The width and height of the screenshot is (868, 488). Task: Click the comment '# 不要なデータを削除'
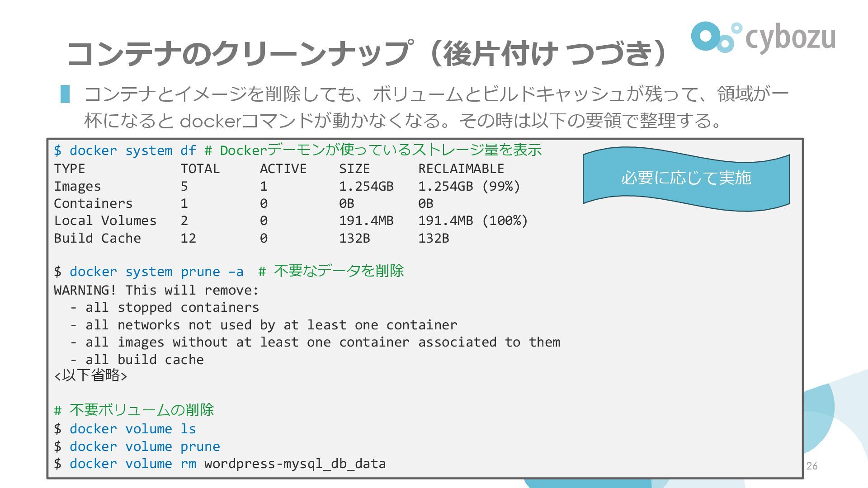click(331, 271)
